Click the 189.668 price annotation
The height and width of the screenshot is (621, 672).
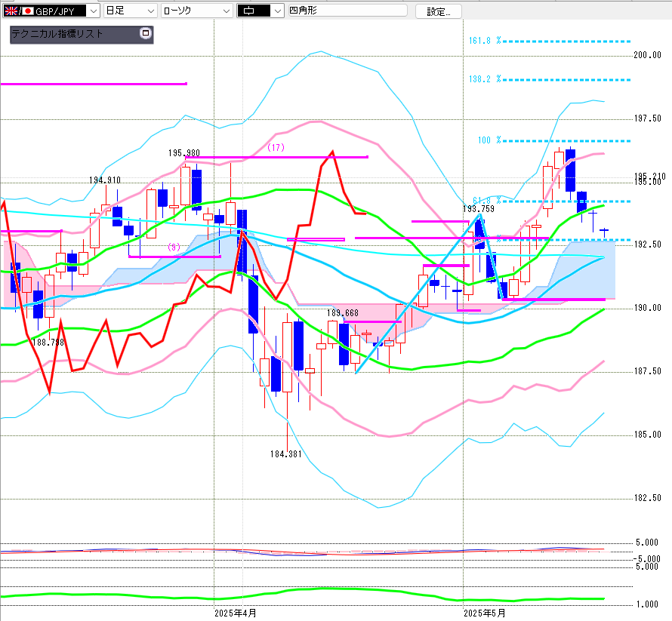point(343,312)
